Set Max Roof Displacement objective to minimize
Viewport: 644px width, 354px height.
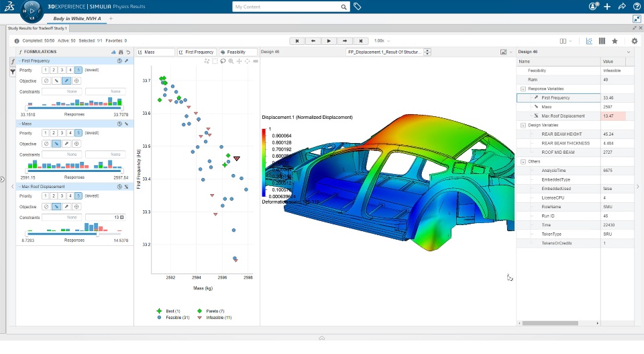pos(56,207)
